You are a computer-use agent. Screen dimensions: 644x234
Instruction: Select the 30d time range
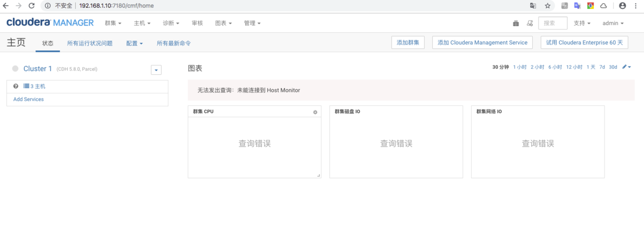(x=613, y=67)
